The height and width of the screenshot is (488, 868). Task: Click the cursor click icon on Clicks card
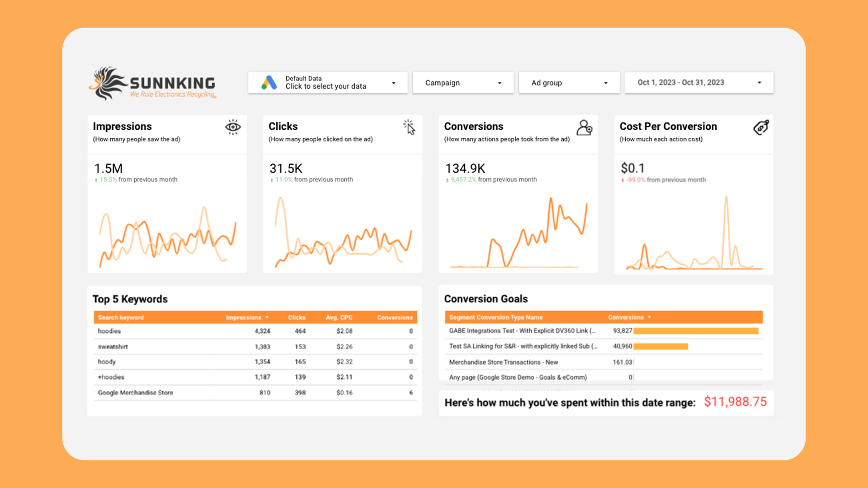(409, 127)
